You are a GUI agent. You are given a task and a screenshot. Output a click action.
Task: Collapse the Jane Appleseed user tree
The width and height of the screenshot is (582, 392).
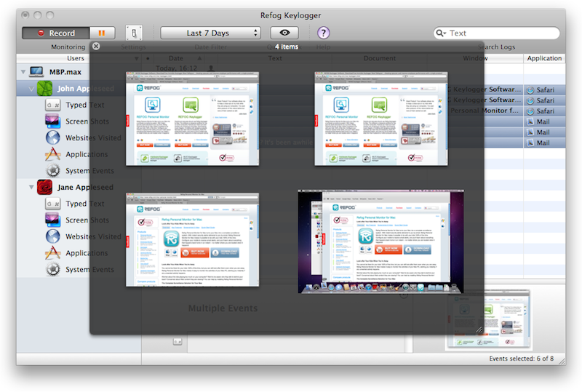[32, 188]
